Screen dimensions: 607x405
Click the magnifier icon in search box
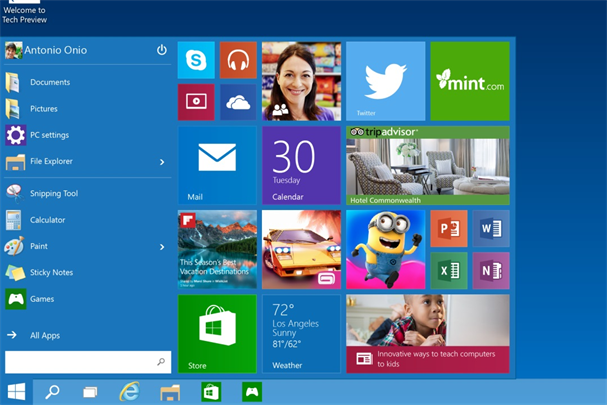(161, 362)
